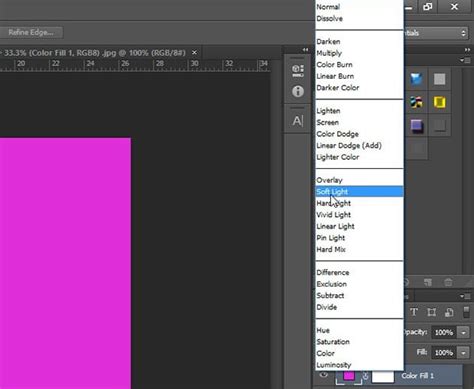Viewport: 474px width, 389px height.
Task: Filter layers by smart objects icon
Action: click(x=449, y=312)
